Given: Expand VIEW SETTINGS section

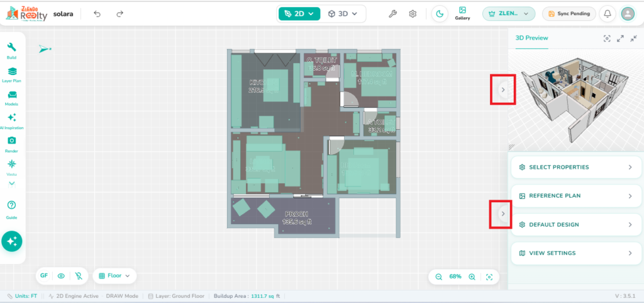Looking at the screenshot, I should pos(576,253).
